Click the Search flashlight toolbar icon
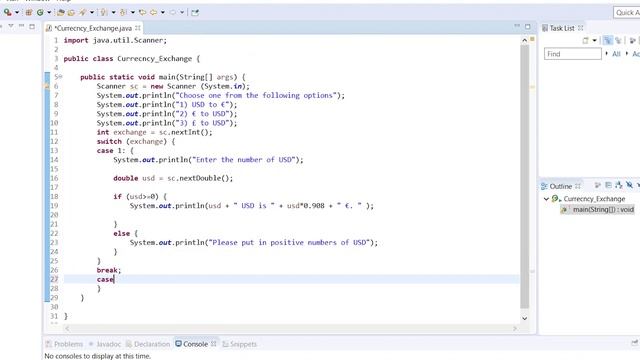Image resolution: width=640 pixels, height=360 pixels. pyautogui.click(x=83, y=12)
